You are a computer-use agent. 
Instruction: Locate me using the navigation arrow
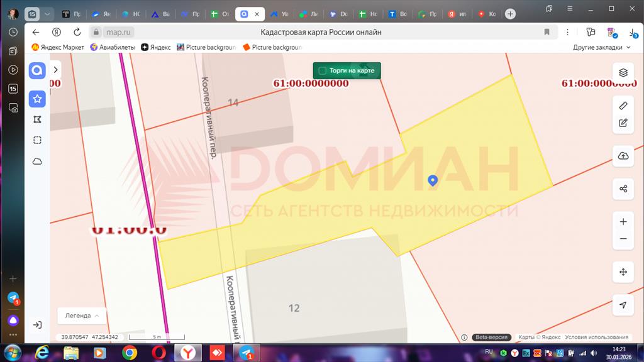(623, 305)
